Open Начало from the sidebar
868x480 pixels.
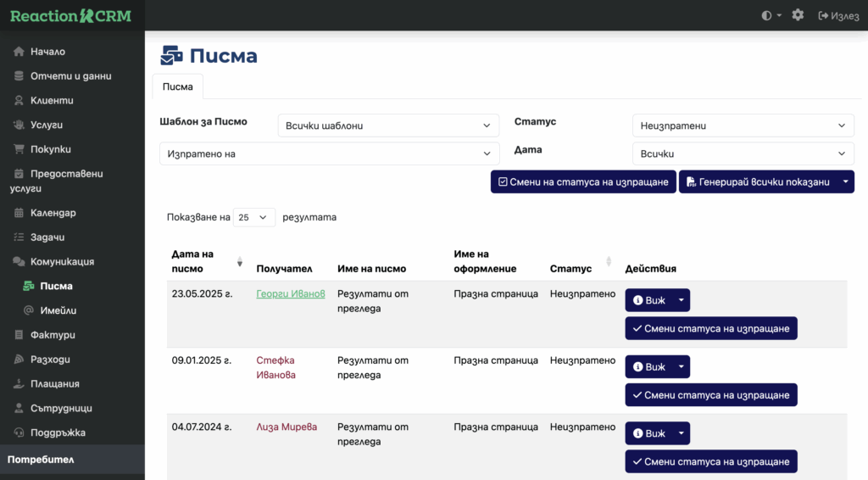[47, 52]
